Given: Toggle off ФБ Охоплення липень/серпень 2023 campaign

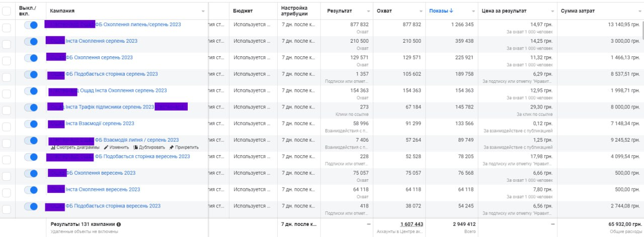Looking at the screenshot, I should 31,25.
